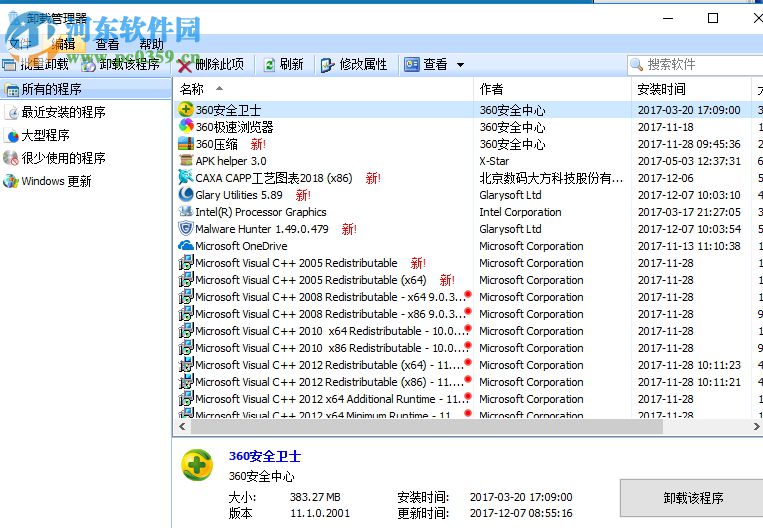
Task: Click the right arrow of the horizontal scrollbar
Action: tap(756, 427)
